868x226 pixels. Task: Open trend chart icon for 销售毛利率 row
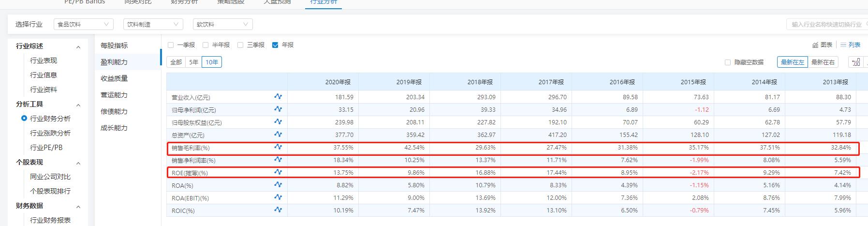pos(278,147)
